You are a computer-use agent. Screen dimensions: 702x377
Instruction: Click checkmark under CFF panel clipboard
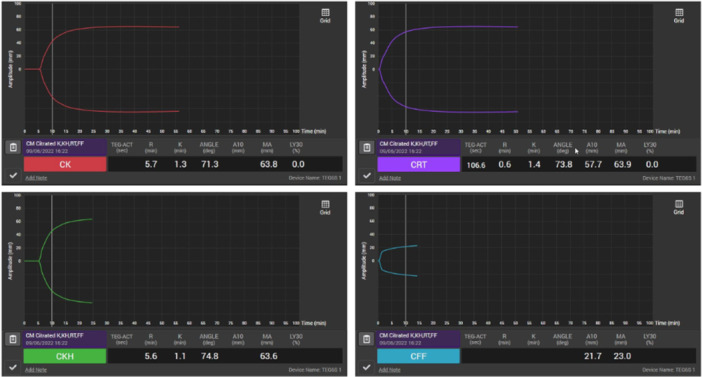[x=367, y=367]
